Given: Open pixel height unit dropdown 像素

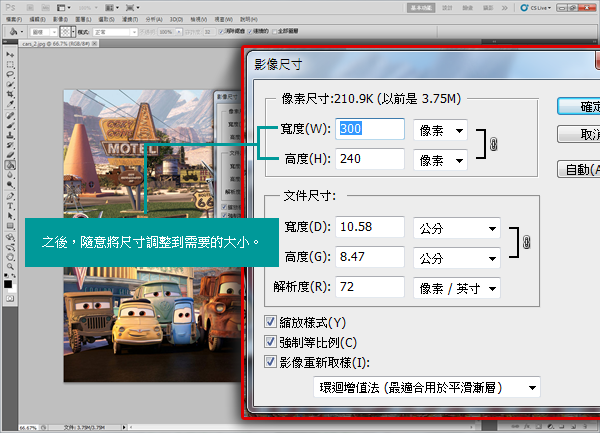Looking at the screenshot, I should pyautogui.click(x=440, y=160).
